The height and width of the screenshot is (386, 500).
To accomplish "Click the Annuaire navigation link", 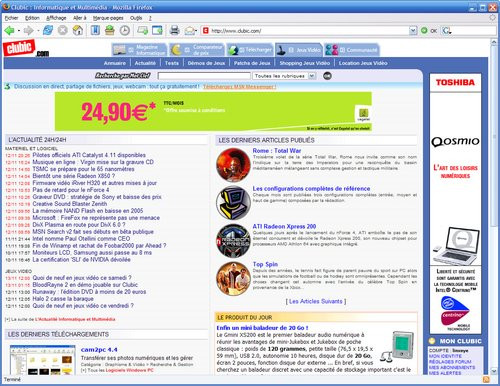I will [x=115, y=63].
